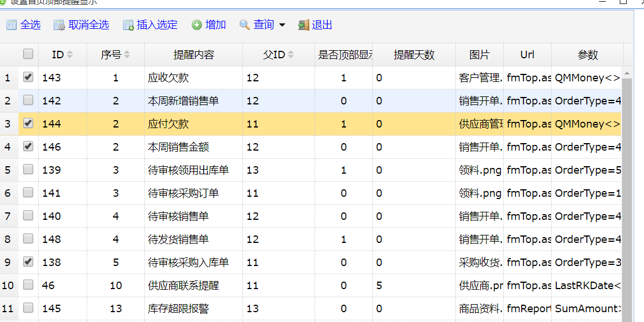Click the 查询 magnifier icon
644x322 pixels.
245,25
